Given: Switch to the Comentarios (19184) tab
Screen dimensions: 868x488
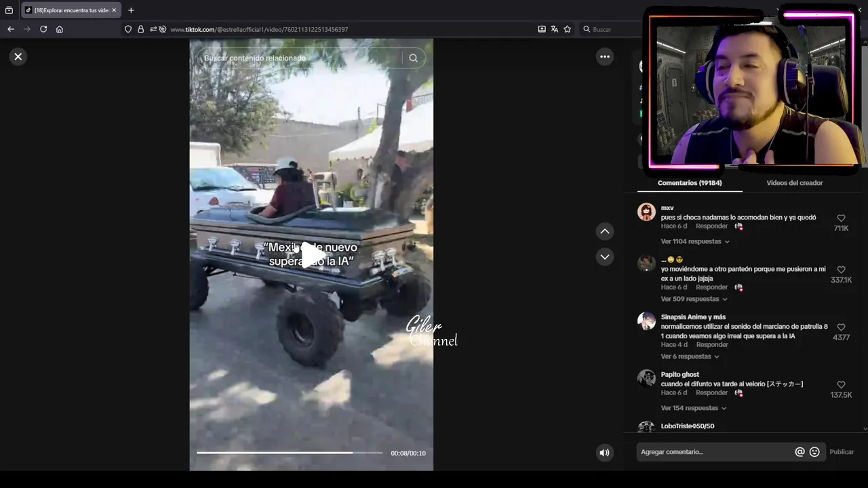Looking at the screenshot, I should coord(690,183).
